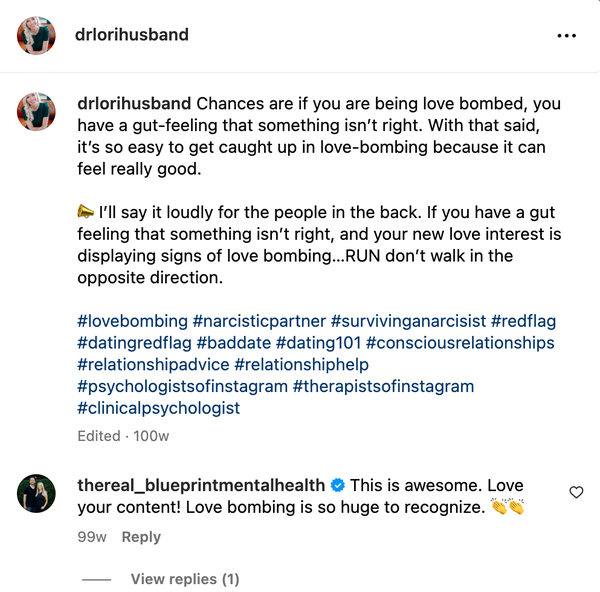Open the three-dot more options menu
The height and width of the screenshot is (592, 600).
[x=567, y=35]
